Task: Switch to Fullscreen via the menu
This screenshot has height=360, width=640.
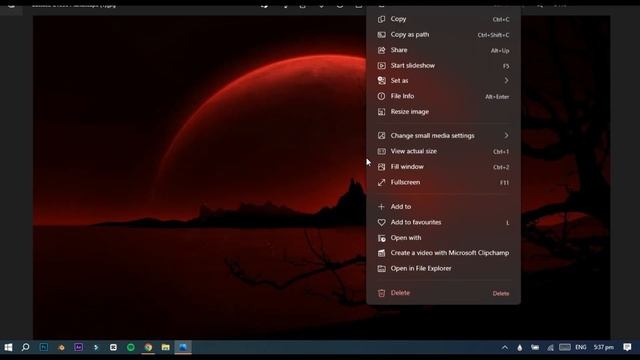Action: (x=443, y=182)
